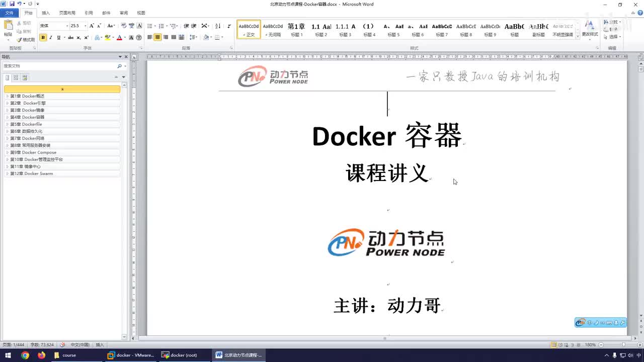Apply the 无间隔 (No Spacing) style
Image resolution: width=644 pixels, height=362 pixels.
[x=273, y=30]
